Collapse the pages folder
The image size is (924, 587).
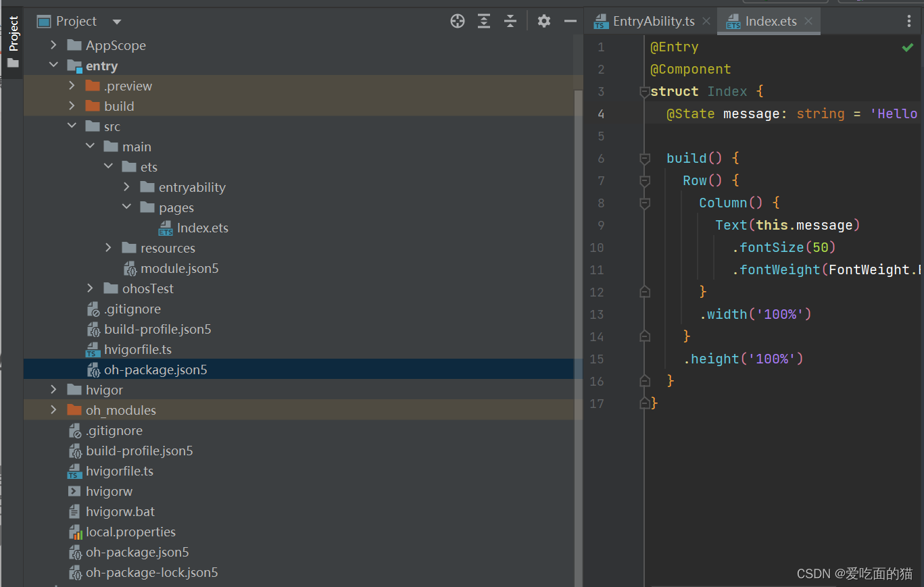pos(126,207)
